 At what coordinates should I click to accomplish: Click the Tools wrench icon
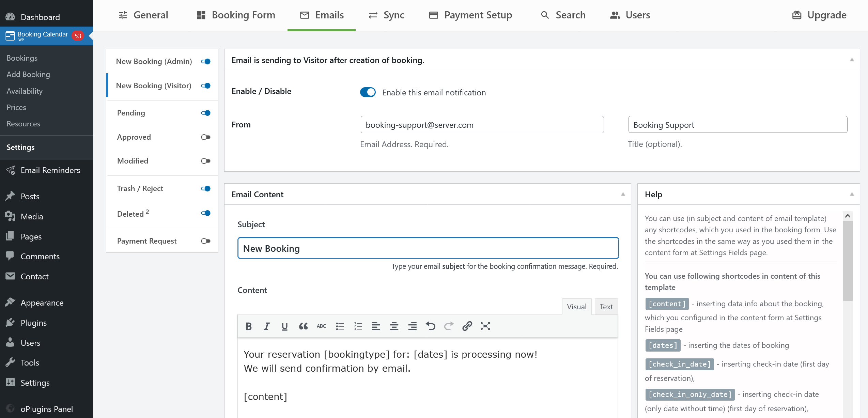10,362
